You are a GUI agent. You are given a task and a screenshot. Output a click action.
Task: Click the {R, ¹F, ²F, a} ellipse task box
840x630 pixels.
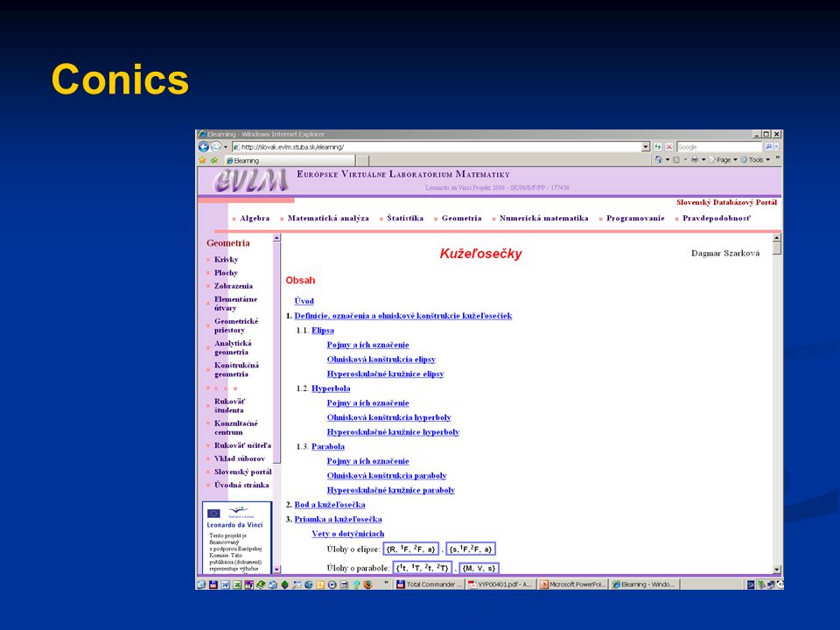coord(411,549)
